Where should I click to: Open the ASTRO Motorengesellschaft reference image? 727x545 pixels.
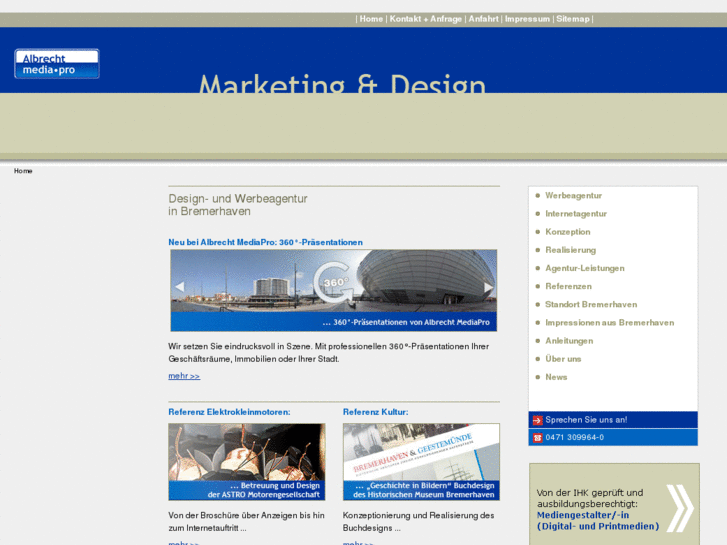coord(247,462)
